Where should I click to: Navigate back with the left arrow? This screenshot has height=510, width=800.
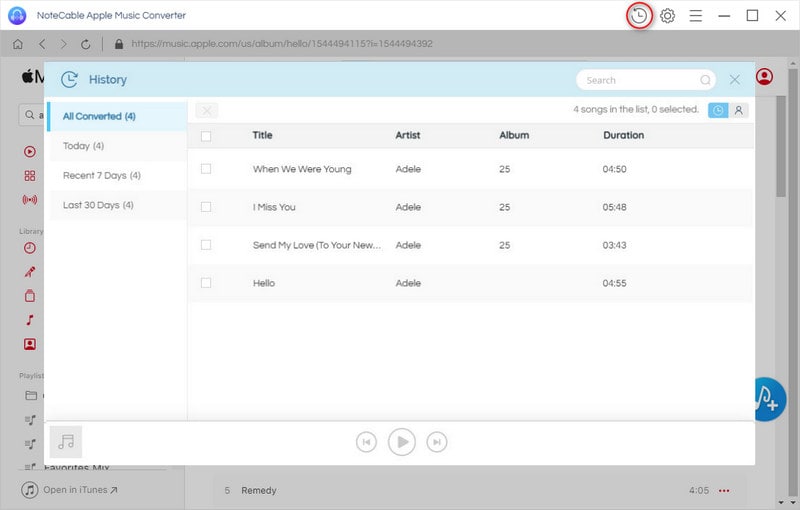42,44
